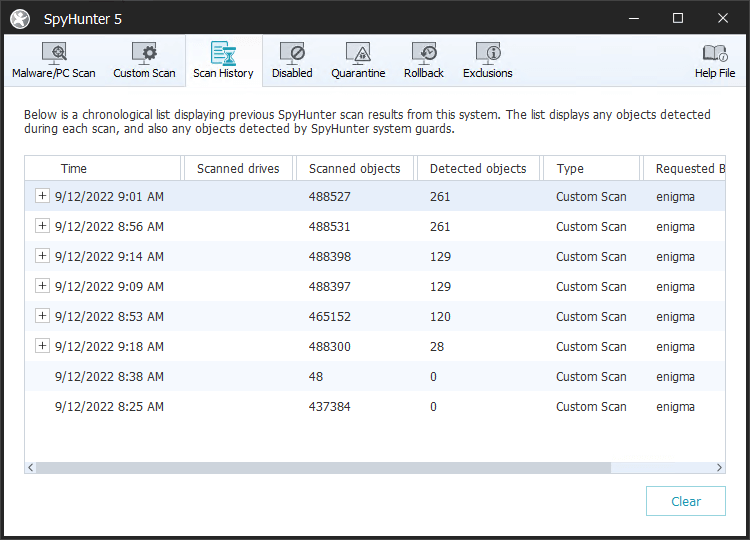This screenshot has height=540, width=750.
Task: Click the Scanned objects column header
Action: tap(354, 169)
